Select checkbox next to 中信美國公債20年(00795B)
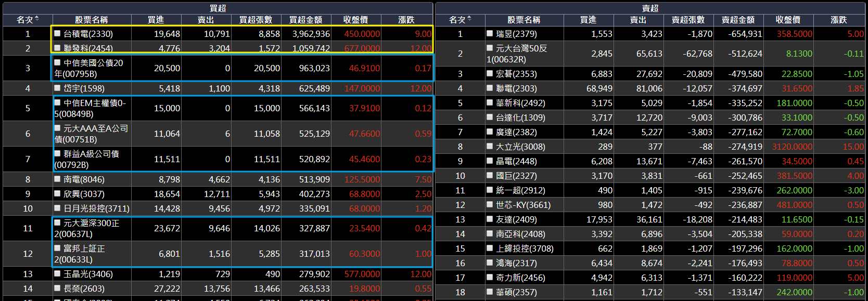Image resolution: width=868 pixels, height=301 pixels. 58,62
